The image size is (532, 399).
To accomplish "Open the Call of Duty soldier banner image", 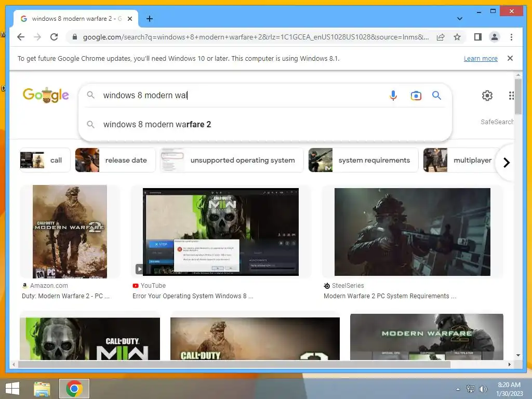I will [x=255, y=339].
